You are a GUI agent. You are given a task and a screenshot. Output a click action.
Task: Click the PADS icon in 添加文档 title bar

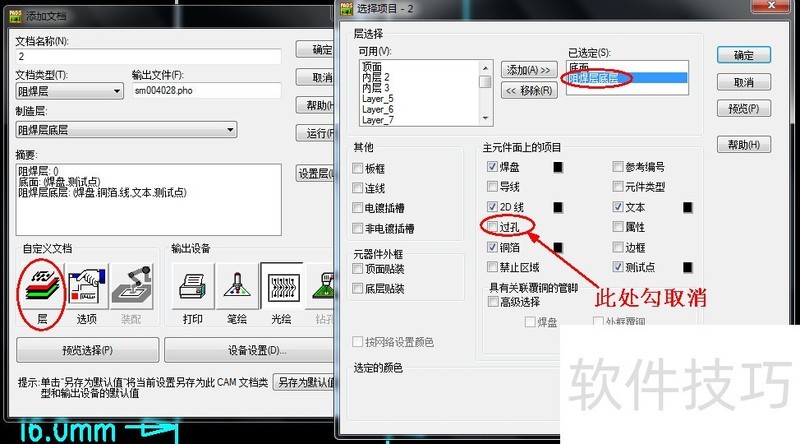click(16, 16)
